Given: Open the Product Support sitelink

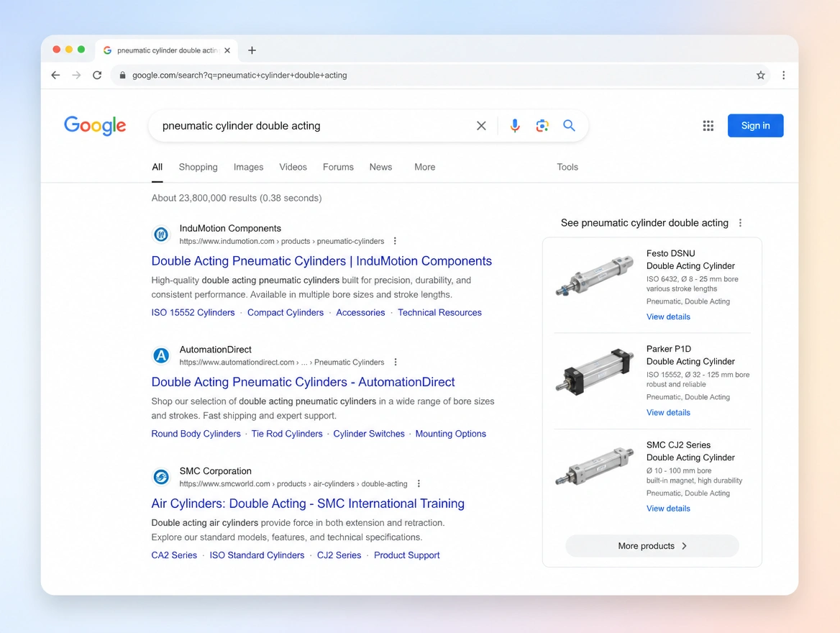Looking at the screenshot, I should pos(406,555).
